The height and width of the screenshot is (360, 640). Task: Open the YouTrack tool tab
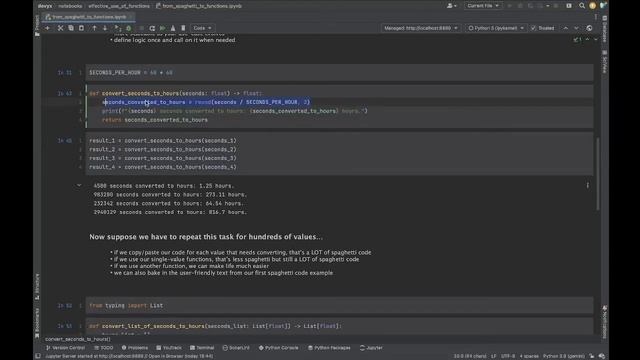[169, 348]
